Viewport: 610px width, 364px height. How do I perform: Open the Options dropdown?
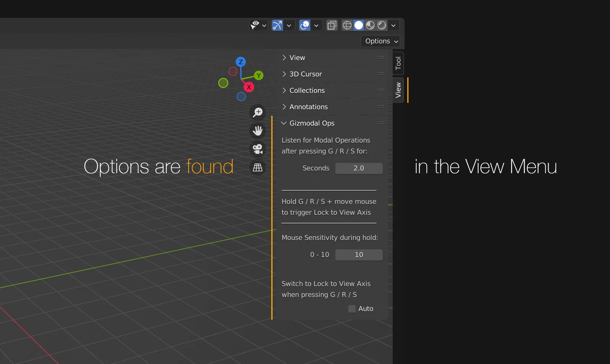tap(380, 41)
